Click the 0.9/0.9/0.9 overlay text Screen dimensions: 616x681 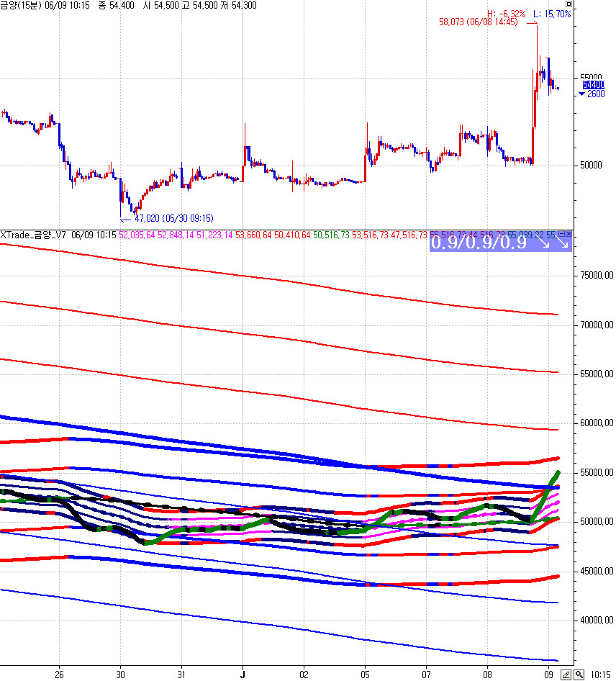coord(479,243)
